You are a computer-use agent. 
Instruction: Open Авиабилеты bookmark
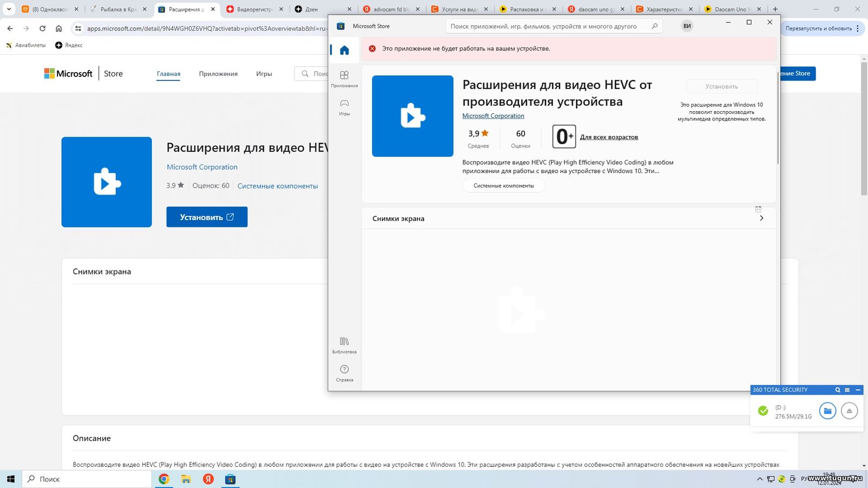(25, 45)
